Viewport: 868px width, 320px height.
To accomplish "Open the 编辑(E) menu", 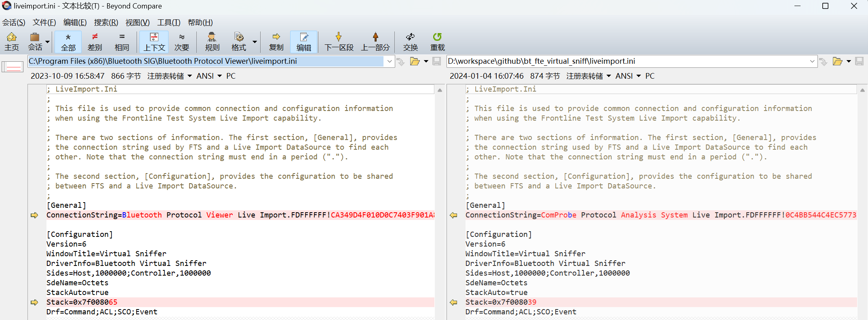I will click(75, 23).
